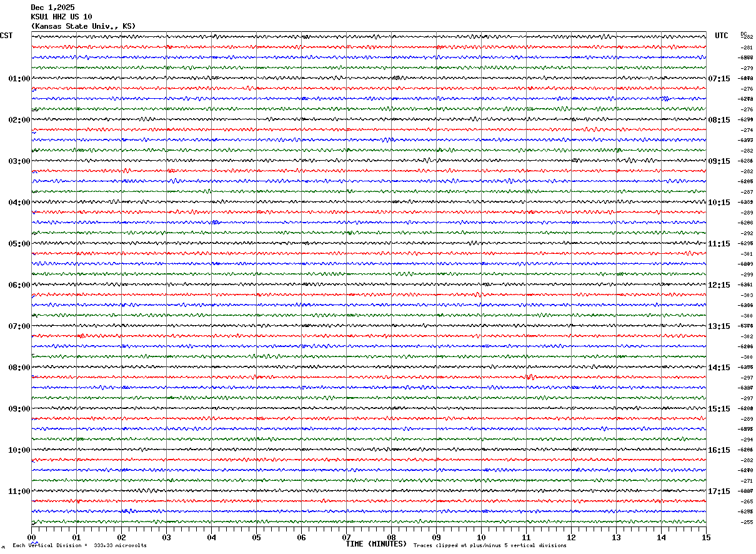Select minute 05 on the bottom axis
756x554 pixels.
(x=256, y=537)
